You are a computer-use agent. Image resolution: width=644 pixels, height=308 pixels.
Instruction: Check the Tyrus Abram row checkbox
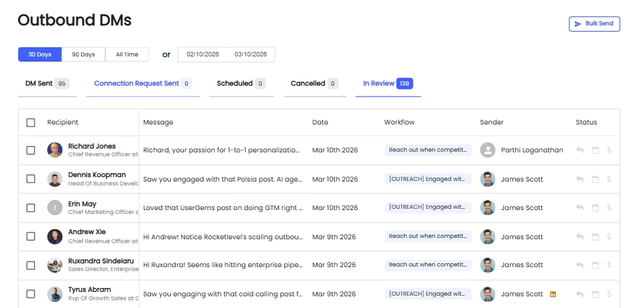(31, 294)
